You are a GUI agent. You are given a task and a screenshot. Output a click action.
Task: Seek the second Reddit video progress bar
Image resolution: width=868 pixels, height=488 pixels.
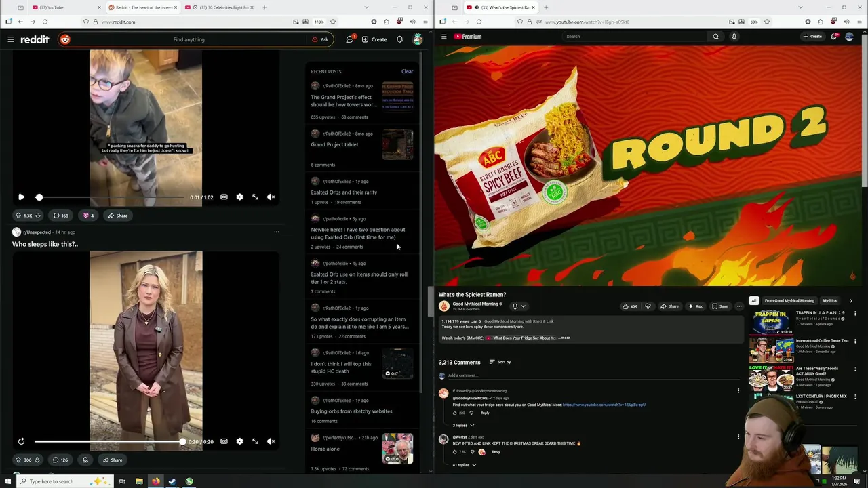pos(110,441)
